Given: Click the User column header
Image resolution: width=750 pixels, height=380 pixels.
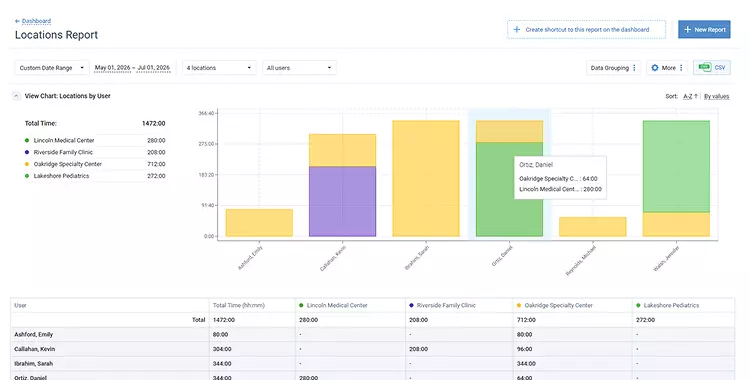Looking at the screenshot, I should point(110,305).
